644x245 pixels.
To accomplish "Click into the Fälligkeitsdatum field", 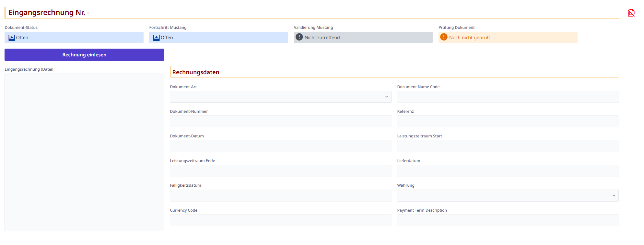I will tap(281, 196).
